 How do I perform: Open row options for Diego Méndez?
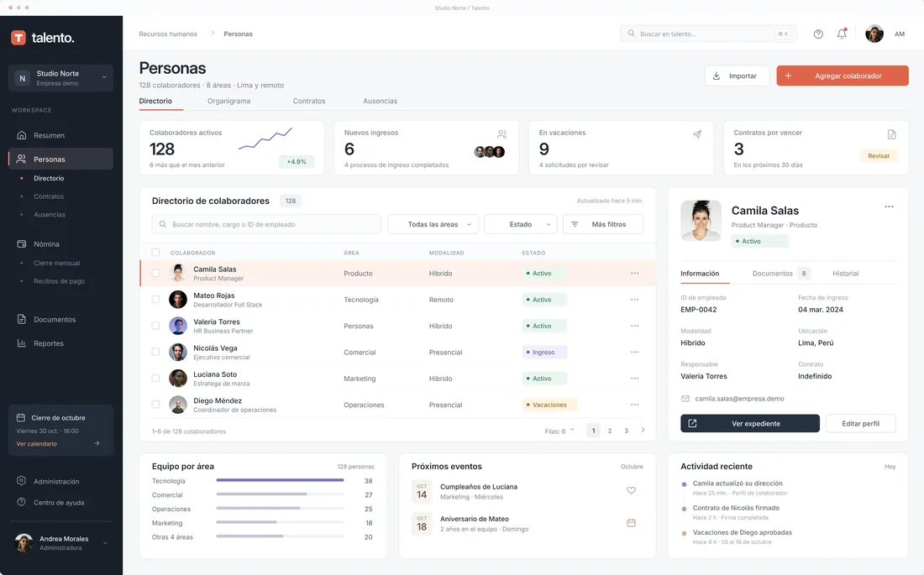(635, 405)
